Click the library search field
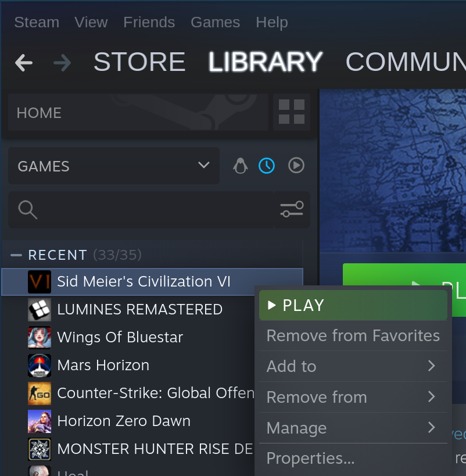466x476 pixels. (141, 209)
